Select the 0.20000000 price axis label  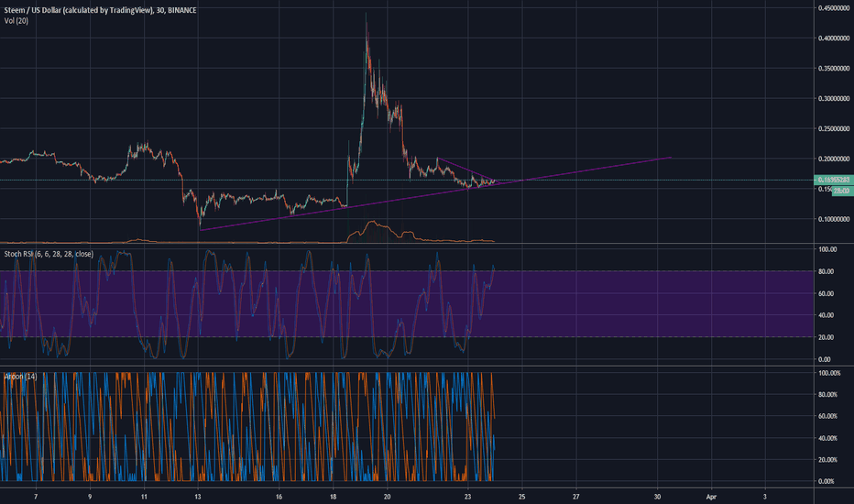833,159
